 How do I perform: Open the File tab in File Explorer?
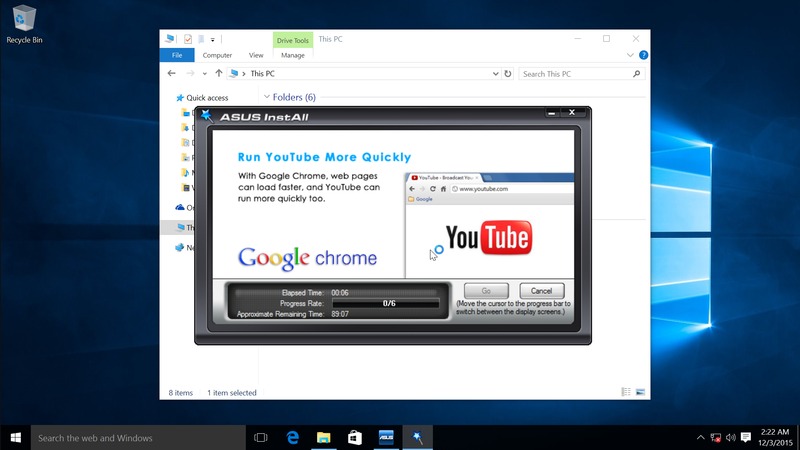click(176, 55)
